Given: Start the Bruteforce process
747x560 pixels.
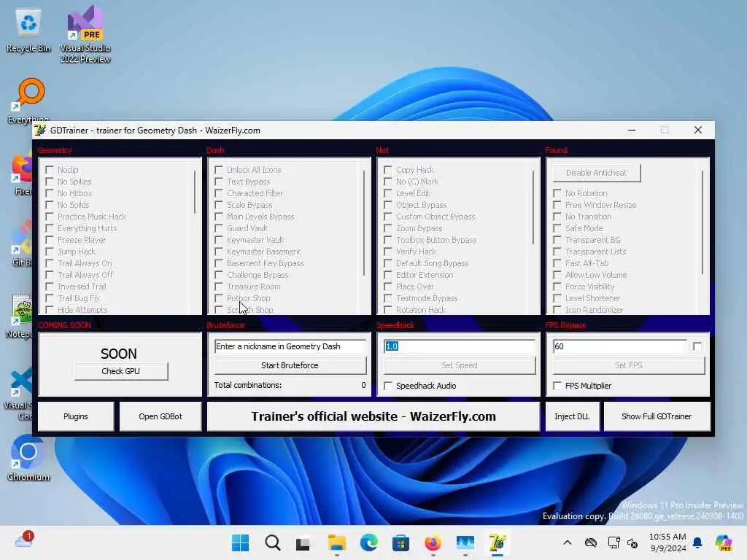Looking at the screenshot, I should click(290, 365).
